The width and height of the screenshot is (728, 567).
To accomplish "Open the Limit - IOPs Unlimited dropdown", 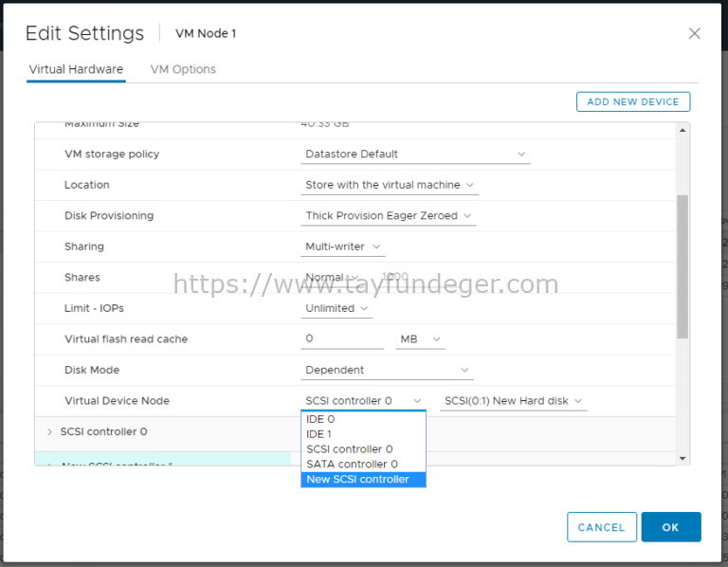I will click(337, 308).
